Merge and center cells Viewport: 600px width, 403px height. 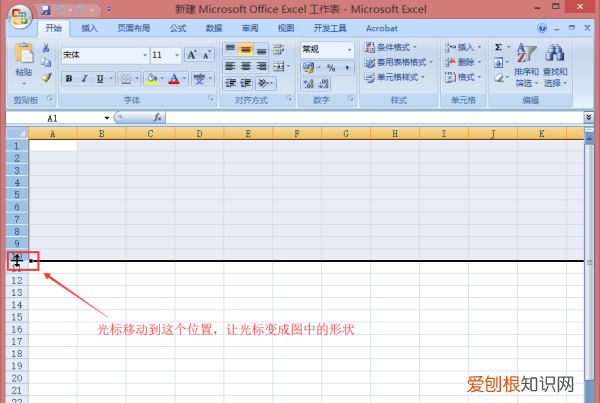(x=279, y=66)
